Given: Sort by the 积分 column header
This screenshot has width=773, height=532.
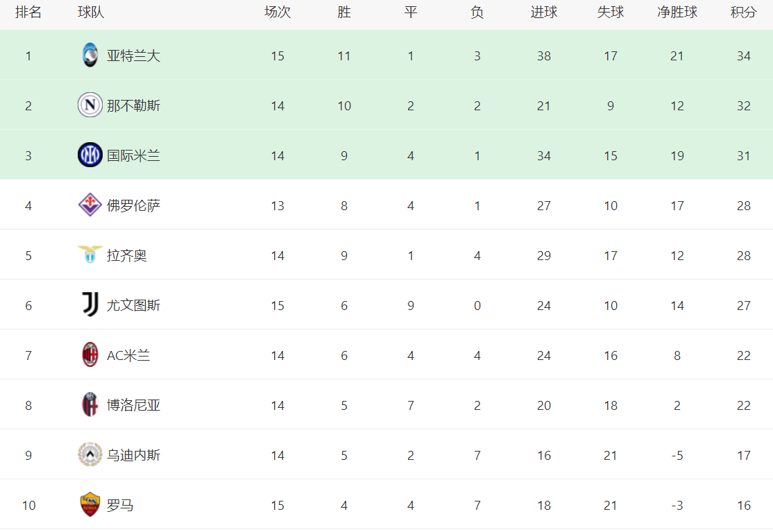Looking at the screenshot, I should (744, 12).
